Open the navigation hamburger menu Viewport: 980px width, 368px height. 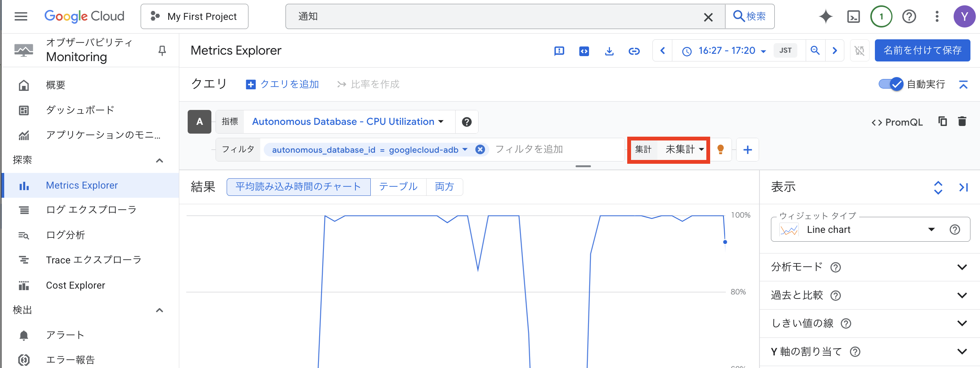coord(21,16)
